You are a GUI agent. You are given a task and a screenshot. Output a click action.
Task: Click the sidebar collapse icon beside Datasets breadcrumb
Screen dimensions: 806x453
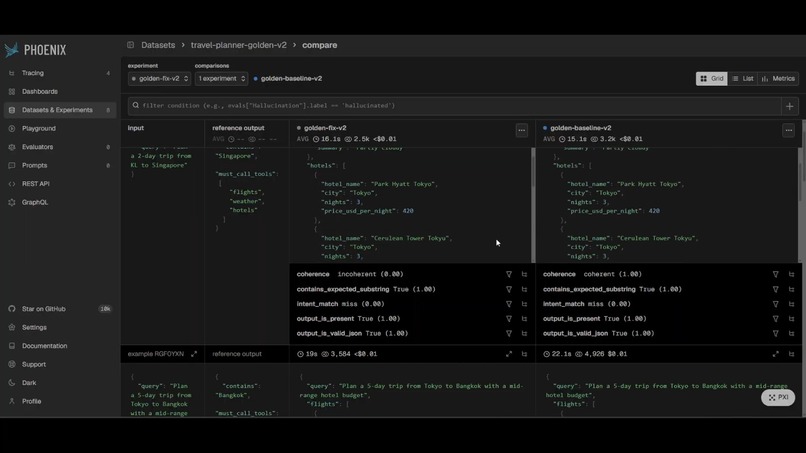click(x=131, y=45)
